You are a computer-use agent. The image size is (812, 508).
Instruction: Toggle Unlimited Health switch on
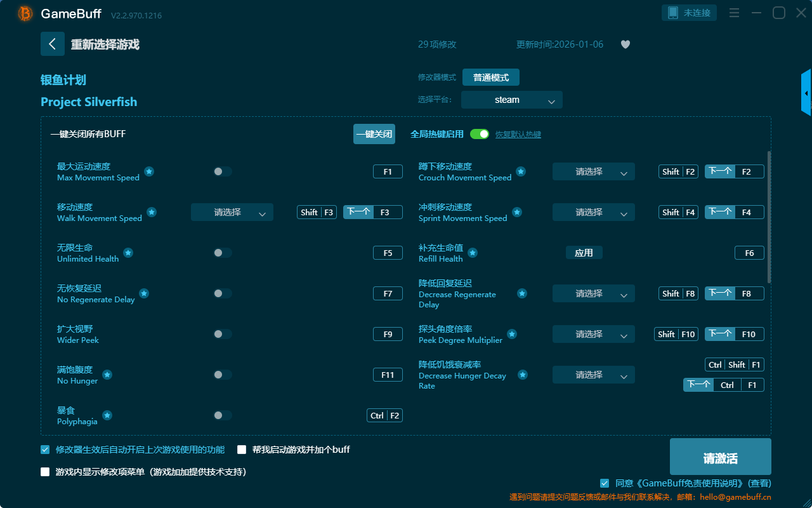click(x=222, y=253)
